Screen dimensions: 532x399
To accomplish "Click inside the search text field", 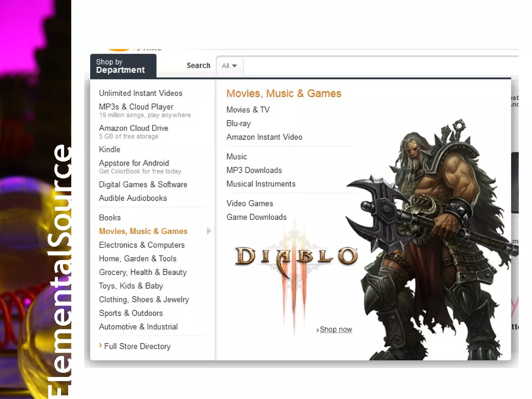I will pyautogui.click(x=377, y=66).
